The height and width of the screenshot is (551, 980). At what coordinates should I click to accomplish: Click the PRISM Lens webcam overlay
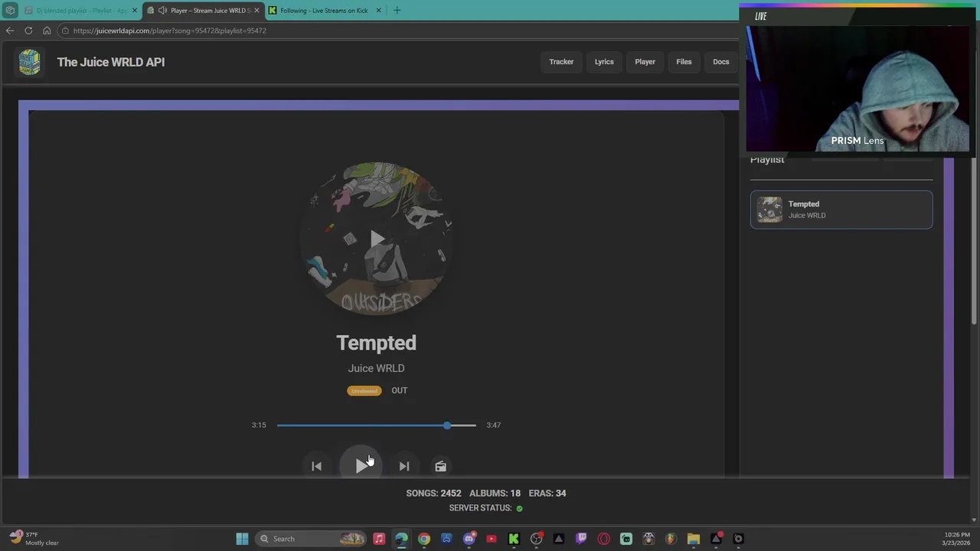tap(857, 88)
